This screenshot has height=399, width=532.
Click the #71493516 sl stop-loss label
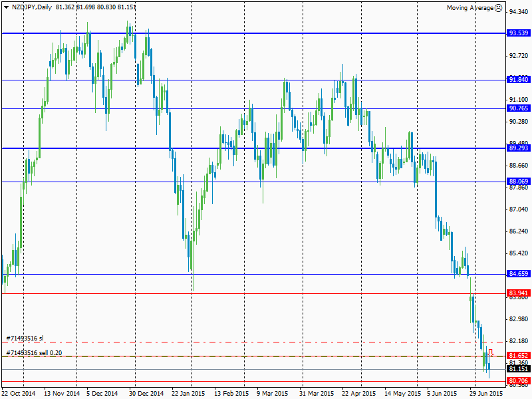(25, 338)
